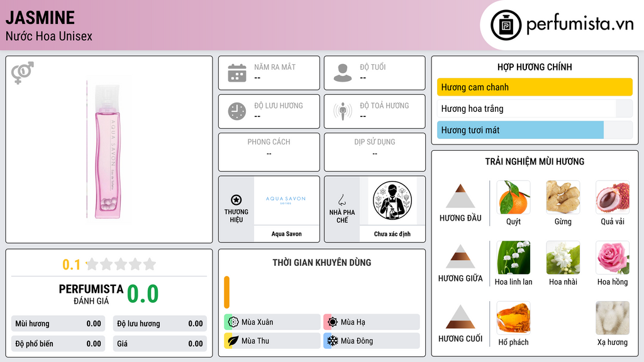Click the Mùa Xuân spring flower icon
Screen dimensions: 644x362
[233, 322]
